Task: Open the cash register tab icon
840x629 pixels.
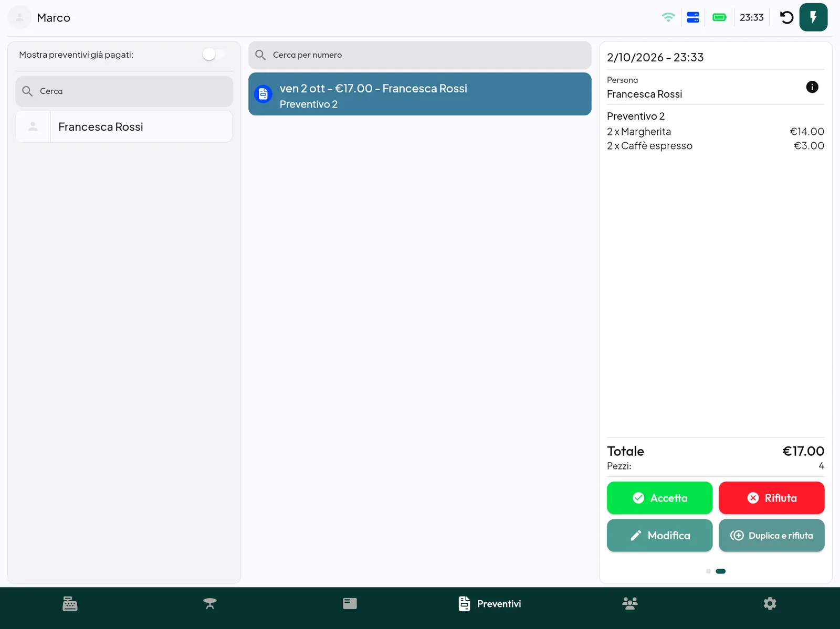Action: 70,604
